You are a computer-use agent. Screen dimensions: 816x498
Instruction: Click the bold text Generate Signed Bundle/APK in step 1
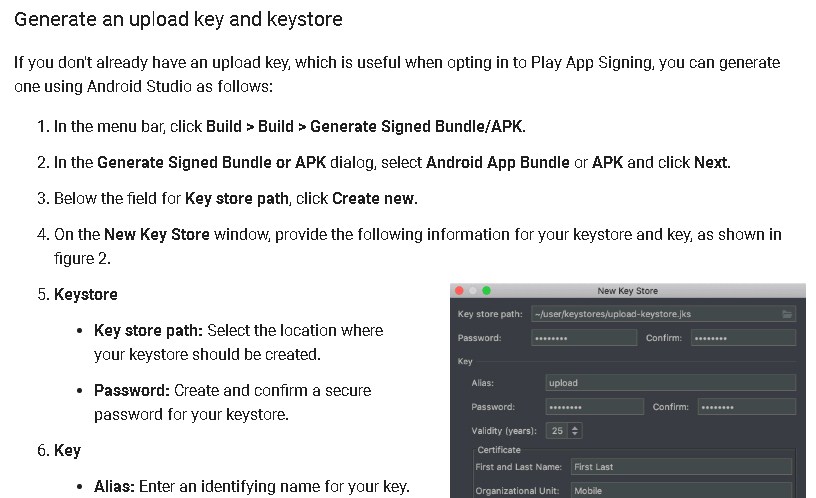coord(417,126)
